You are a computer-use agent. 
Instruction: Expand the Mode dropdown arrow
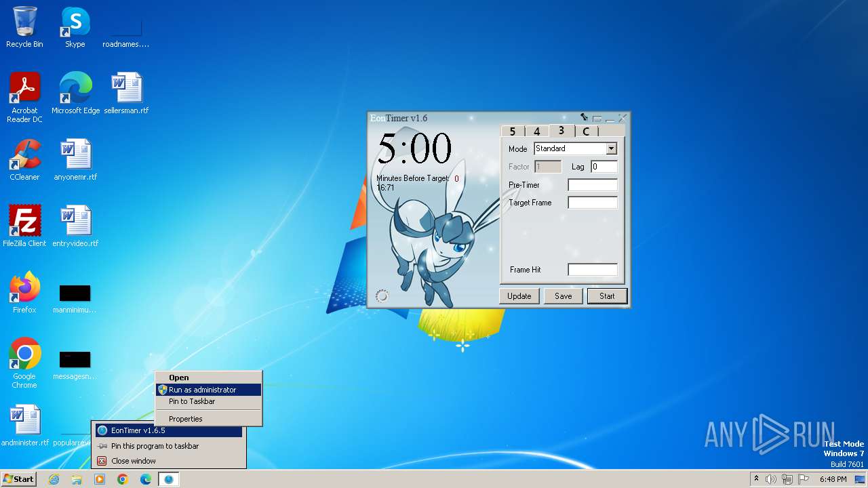611,148
